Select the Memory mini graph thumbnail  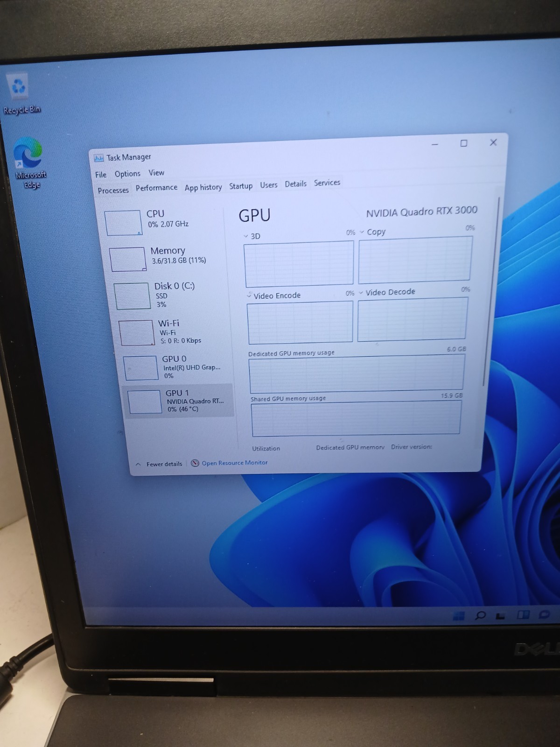click(x=128, y=259)
